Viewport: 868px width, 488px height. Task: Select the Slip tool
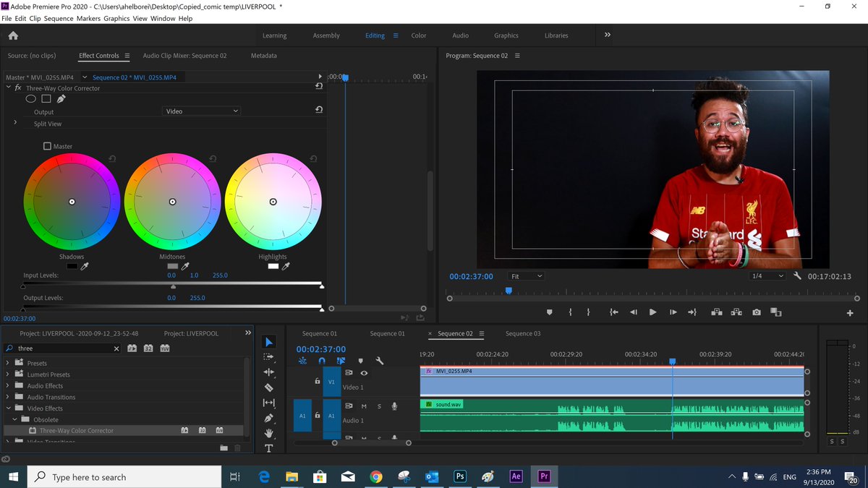[x=268, y=403]
